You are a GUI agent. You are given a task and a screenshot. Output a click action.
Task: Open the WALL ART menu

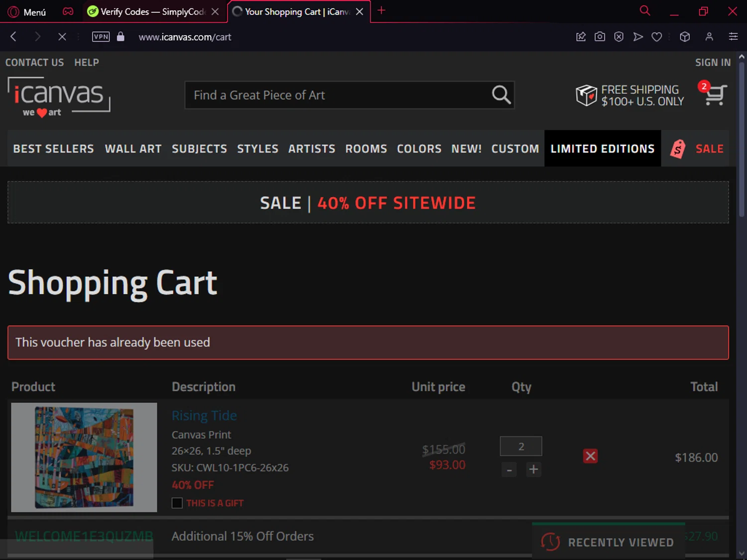pos(133,148)
